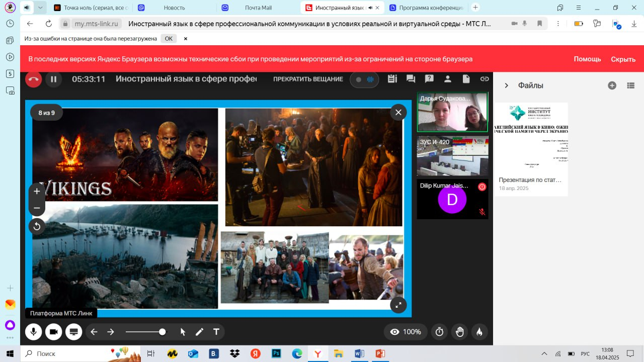
Task: Click the РУС language indicator
Action: point(585,353)
